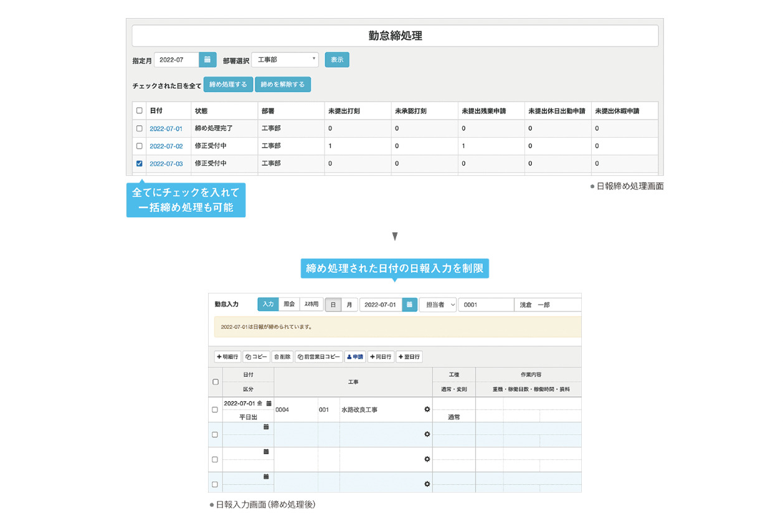The width and height of the screenshot is (783, 532).
Task: Click the 申請 request button
Action: point(354,357)
